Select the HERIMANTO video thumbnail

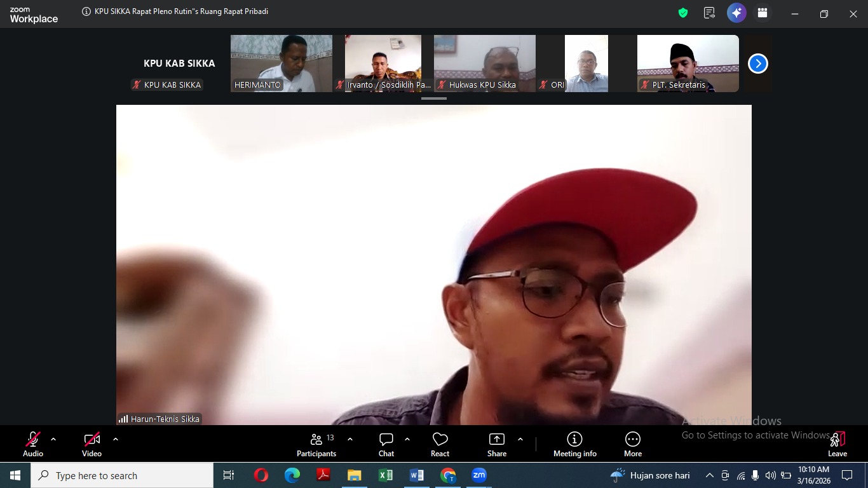coord(281,63)
